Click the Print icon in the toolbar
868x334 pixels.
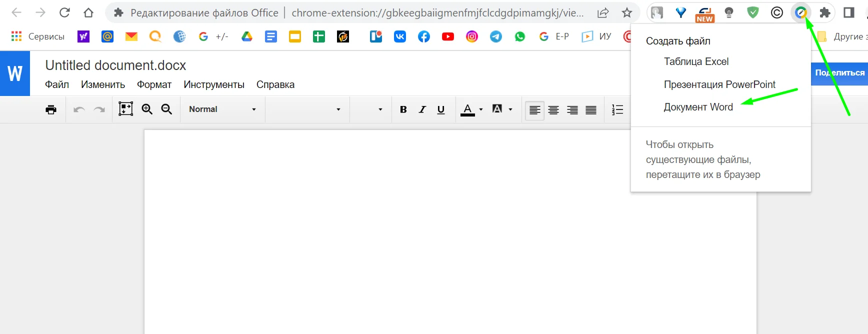[x=51, y=109]
